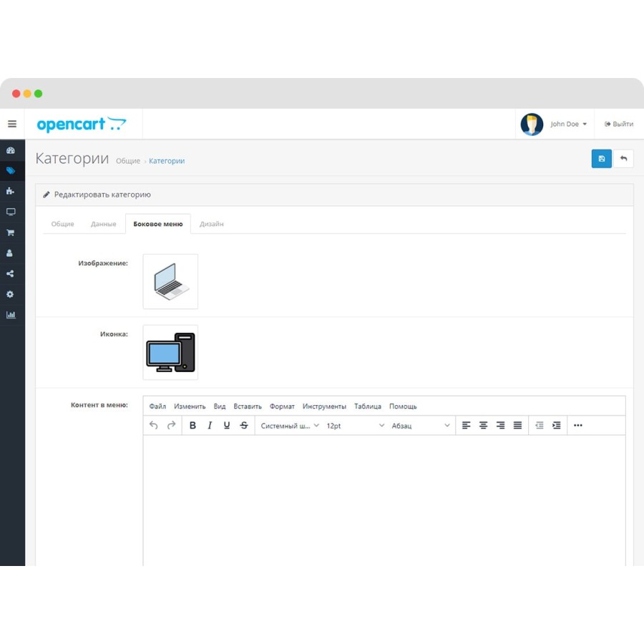The width and height of the screenshot is (644, 644).
Task: Click the laptop image thumbnail
Action: point(170,281)
